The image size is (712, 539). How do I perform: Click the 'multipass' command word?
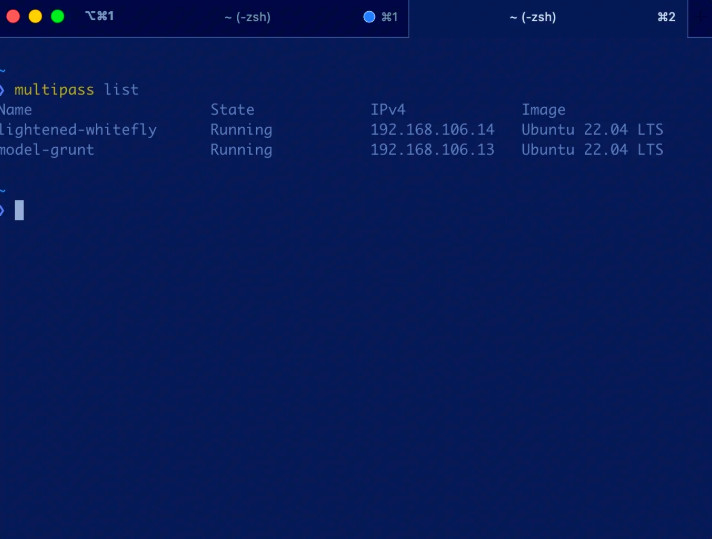(54, 89)
